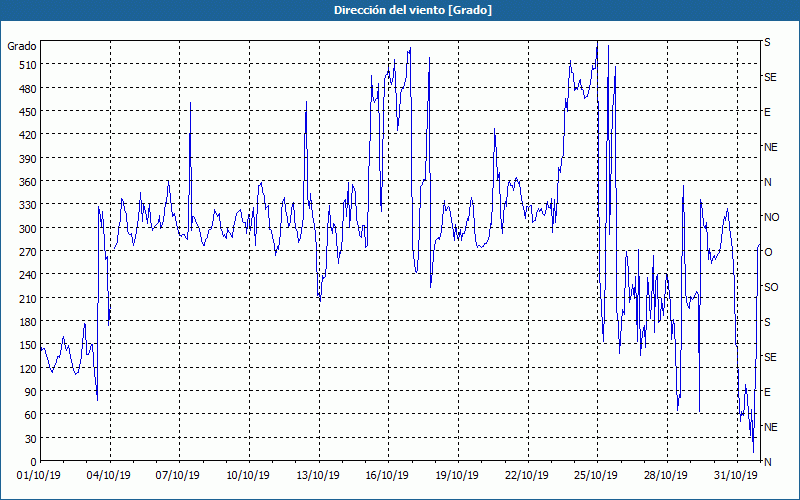Viewport: 800px width, 500px height.
Task: Pick the 22/10/19 date tick
Action: [x=527, y=476]
